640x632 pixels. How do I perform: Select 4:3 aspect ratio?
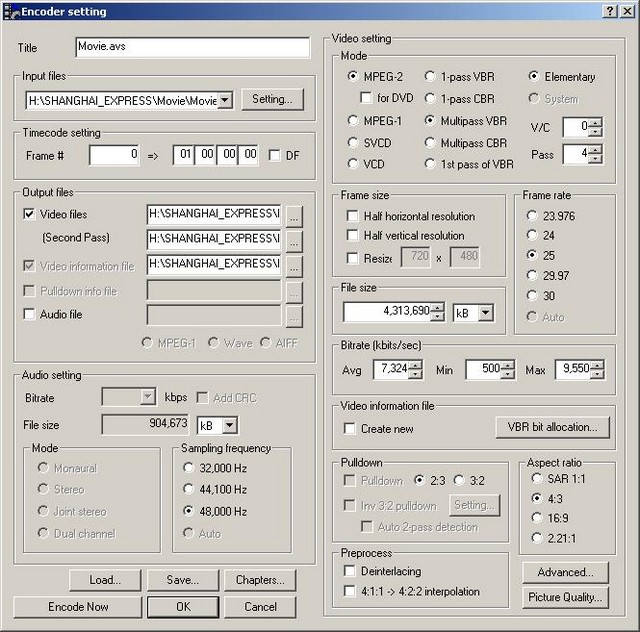coord(537,498)
